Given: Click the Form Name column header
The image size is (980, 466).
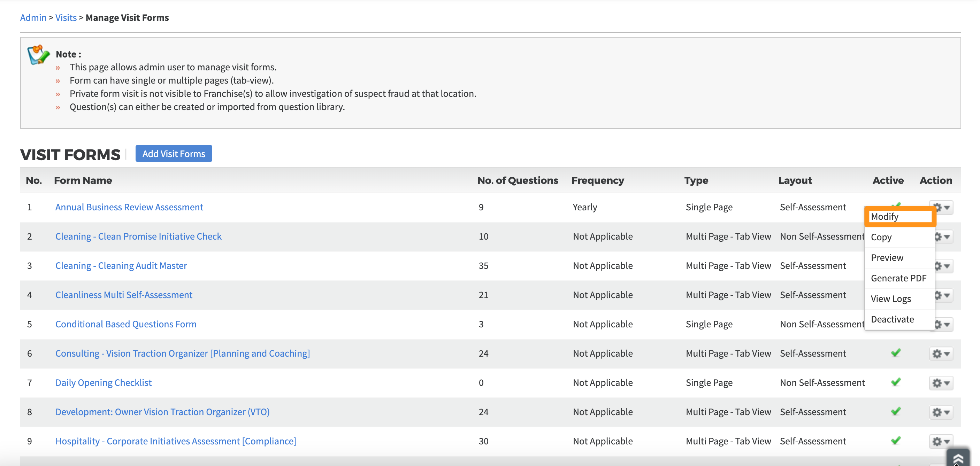Looking at the screenshot, I should click(83, 180).
